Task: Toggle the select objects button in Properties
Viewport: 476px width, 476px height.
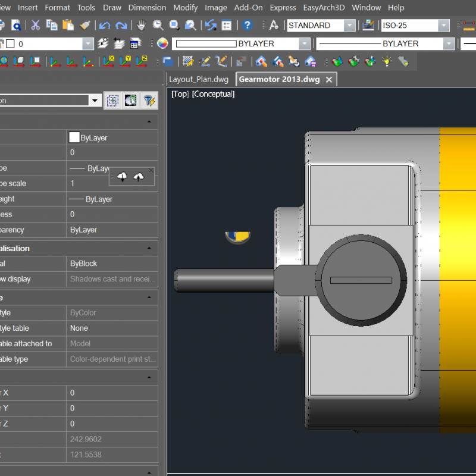Action: click(x=112, y=101)
